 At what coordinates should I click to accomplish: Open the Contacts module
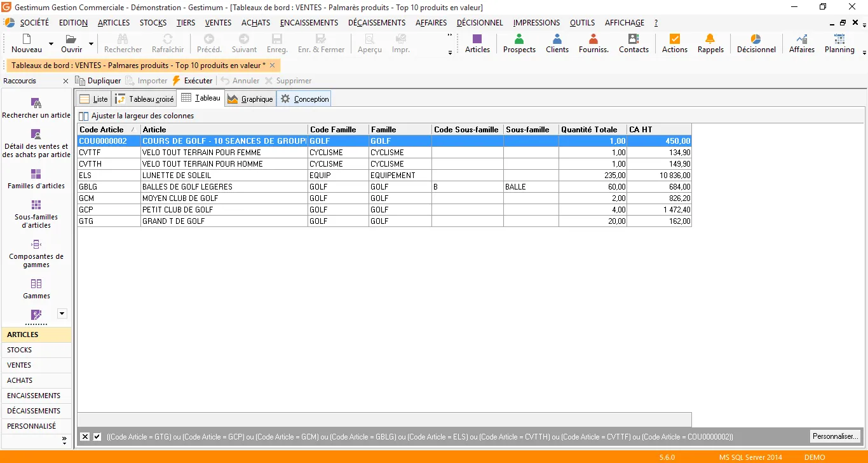click(x=634, y=44)
